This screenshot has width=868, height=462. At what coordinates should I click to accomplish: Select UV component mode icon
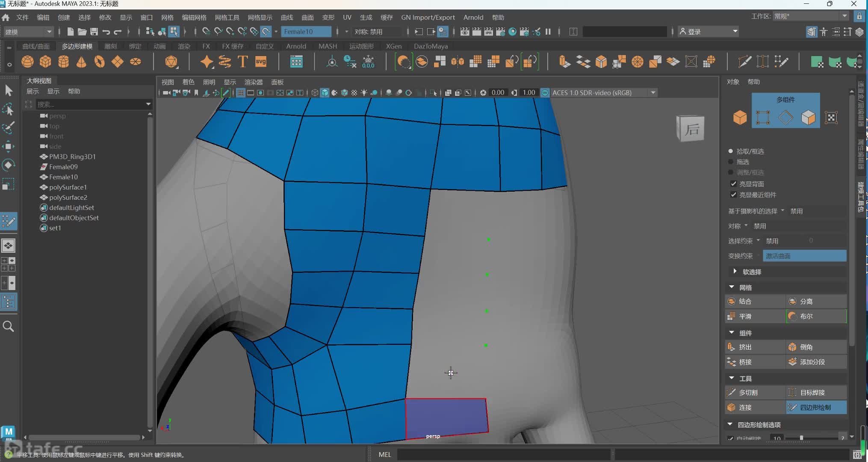point(831,117)
